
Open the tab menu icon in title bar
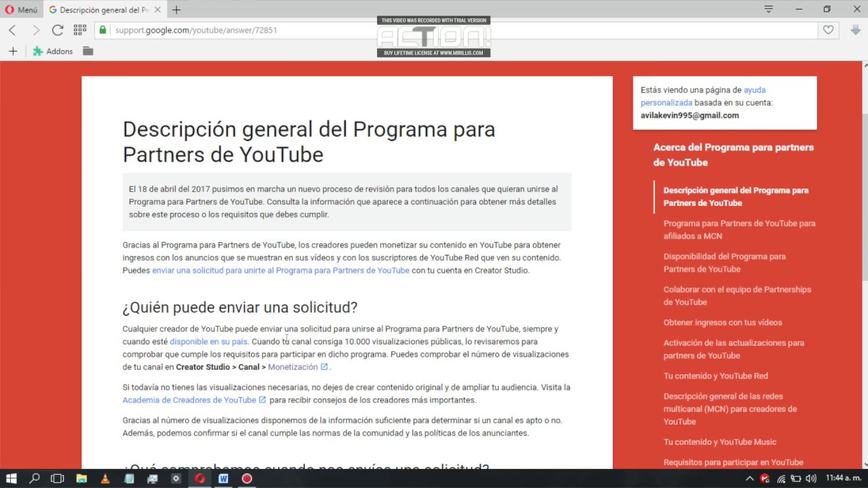[768, 9]
